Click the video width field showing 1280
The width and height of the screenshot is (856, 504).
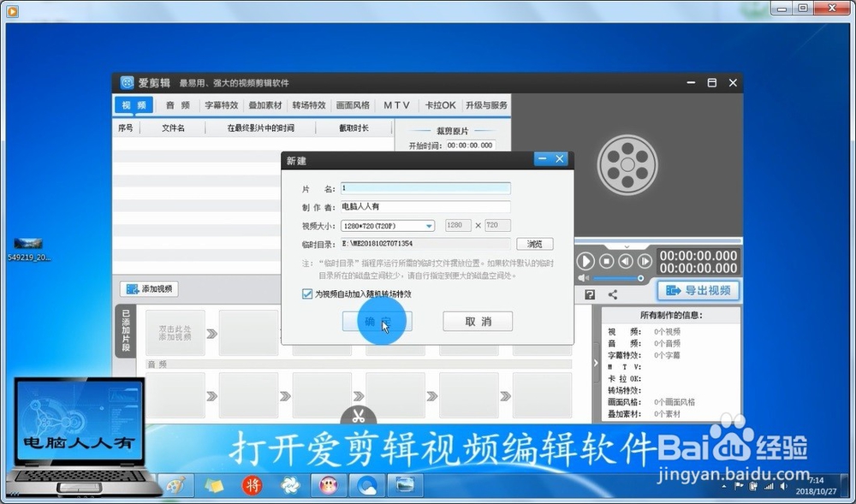coord(458,225)
